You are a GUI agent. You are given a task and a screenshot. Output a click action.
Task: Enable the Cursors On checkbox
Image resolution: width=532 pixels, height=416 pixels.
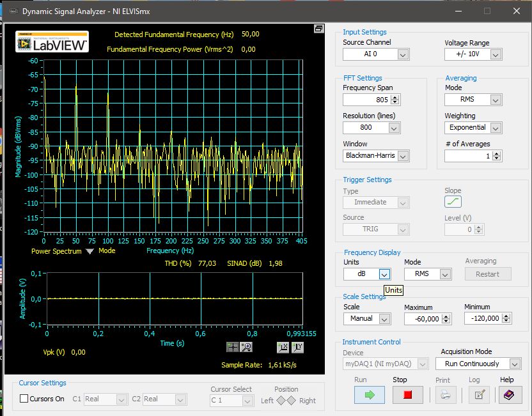24,398
